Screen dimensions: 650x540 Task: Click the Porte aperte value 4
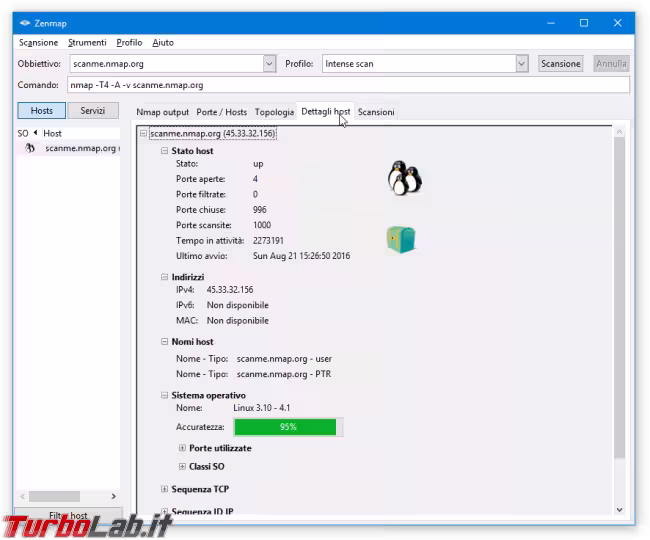pyautogui.click(x=255, y=179)
